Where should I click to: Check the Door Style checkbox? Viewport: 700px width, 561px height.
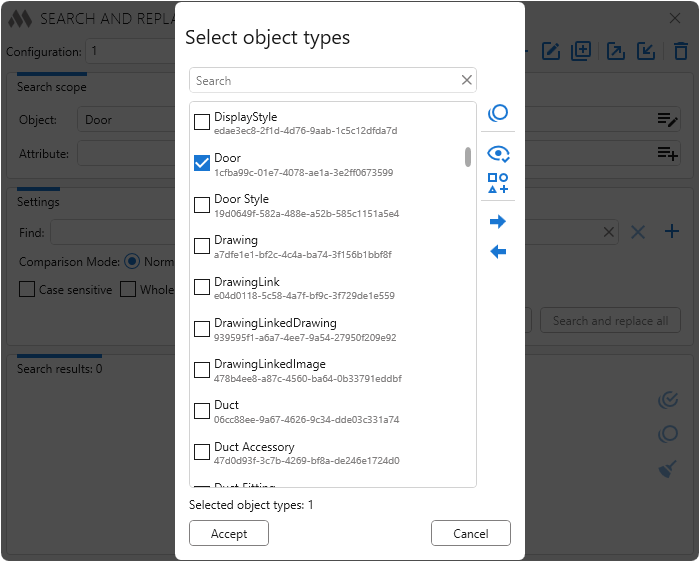(x=202, y=205)
